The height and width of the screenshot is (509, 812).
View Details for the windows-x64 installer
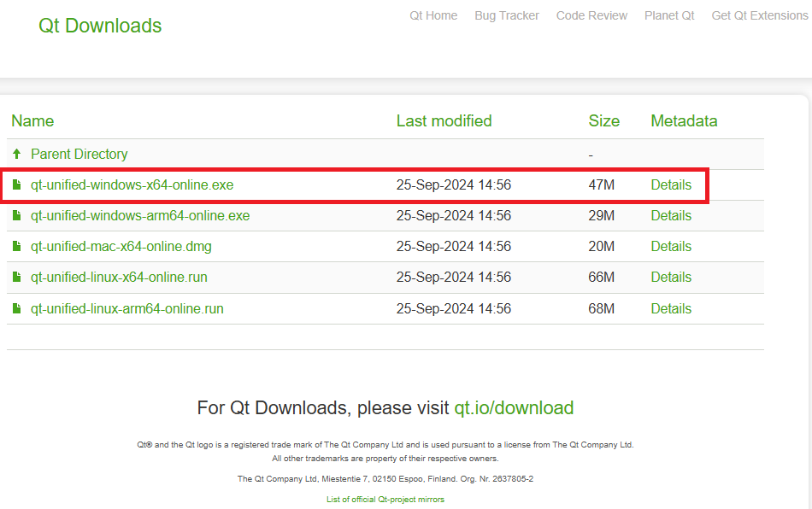pos(671,185)
